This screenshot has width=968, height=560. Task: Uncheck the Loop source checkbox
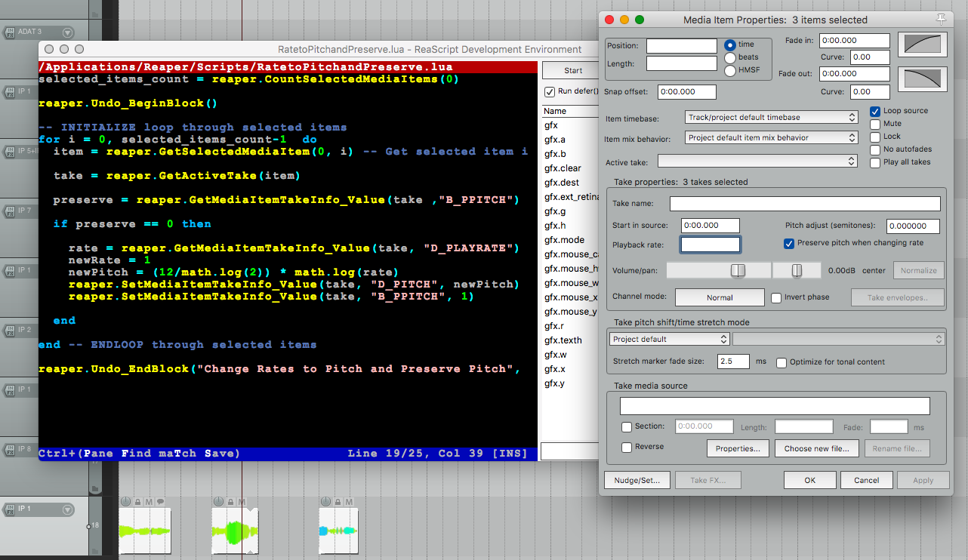tap(875, 111)
